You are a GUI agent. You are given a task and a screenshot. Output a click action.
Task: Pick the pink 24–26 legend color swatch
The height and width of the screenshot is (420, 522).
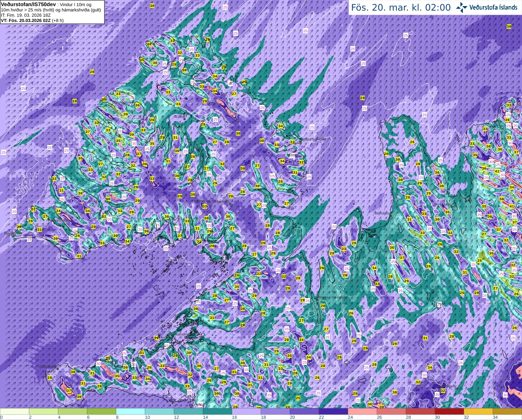[362, 411]
